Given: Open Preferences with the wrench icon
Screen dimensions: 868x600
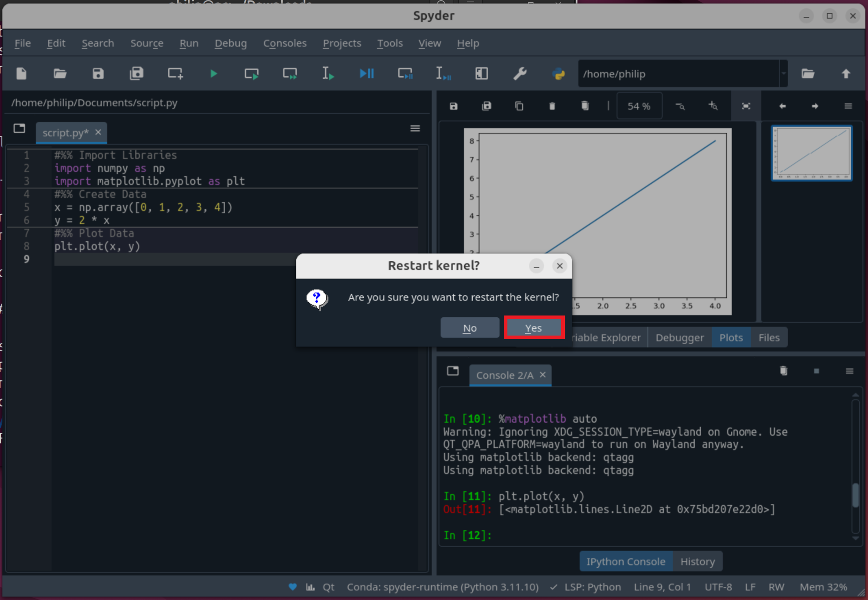Looking at the screenshot, I should (520, 73).
